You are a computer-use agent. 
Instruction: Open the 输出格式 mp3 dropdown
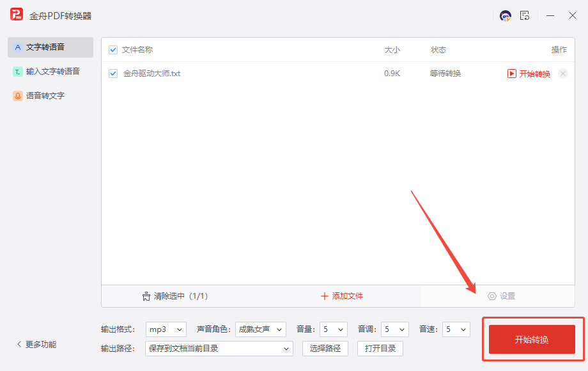pos(166,329)
